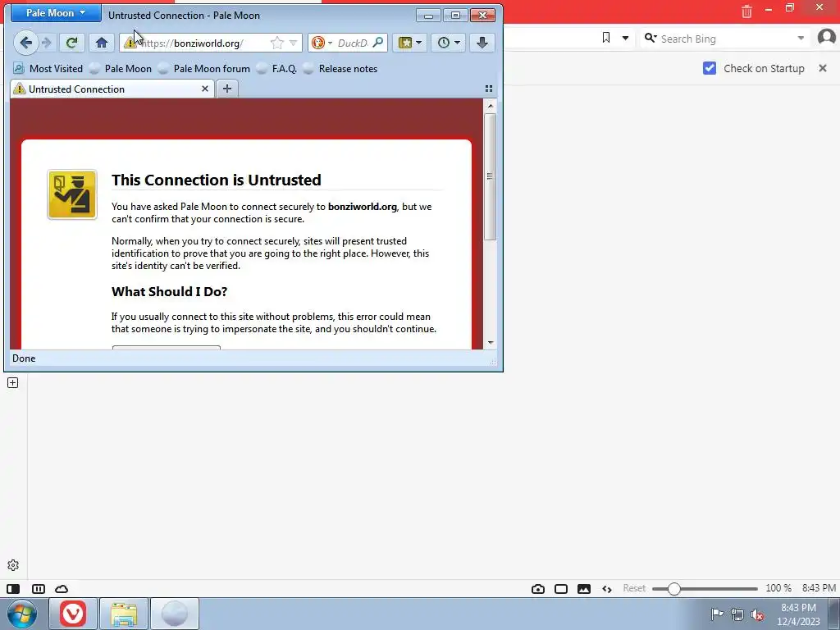The width and height of the screenshot is (840, 630).
Task: Bookmark this page with the star icon
Action: point(277,43)
